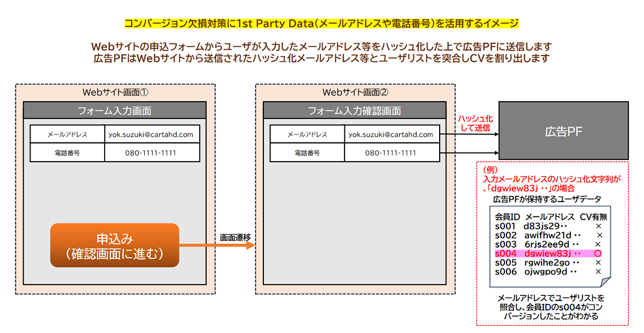Select the email value in フォーム入力確認画面
644x333 pixels.
coord(392,135)
